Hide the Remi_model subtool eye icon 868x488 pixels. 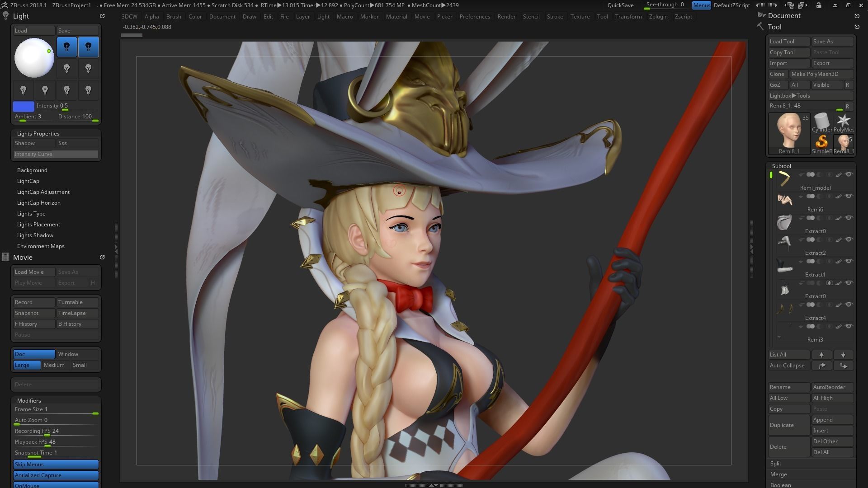pos(849,174)
